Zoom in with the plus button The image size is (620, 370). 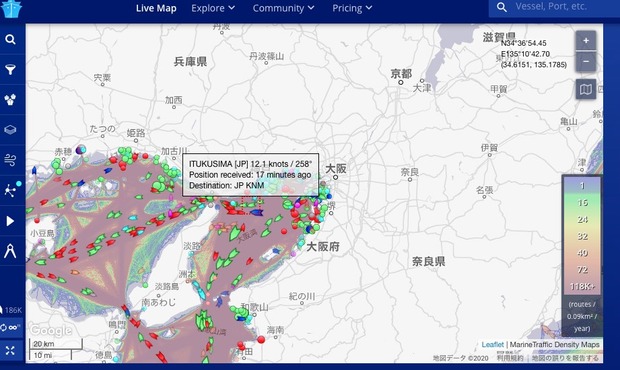586,41
